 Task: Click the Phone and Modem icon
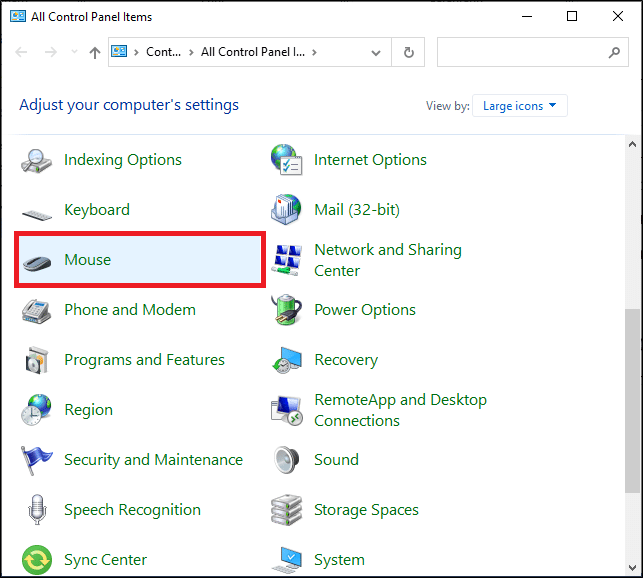coord(37,310)
